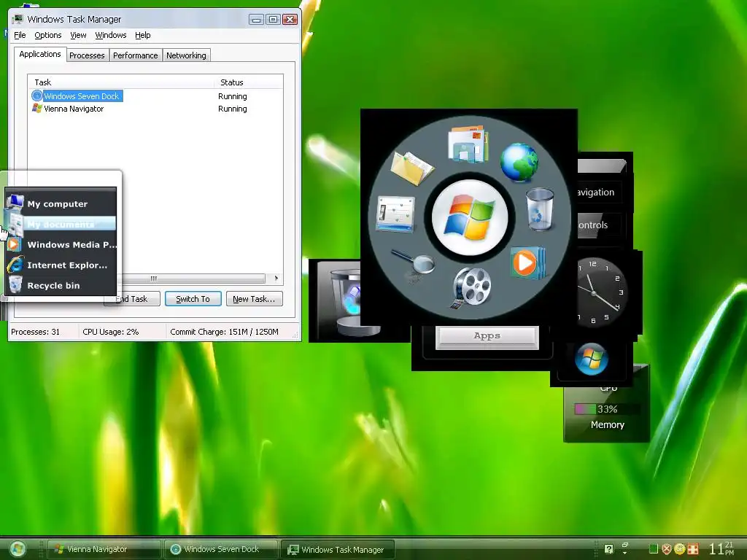Open View menu in Task Manager
Image resolution: width=747 pixels, height=560 pixels.
78,35
